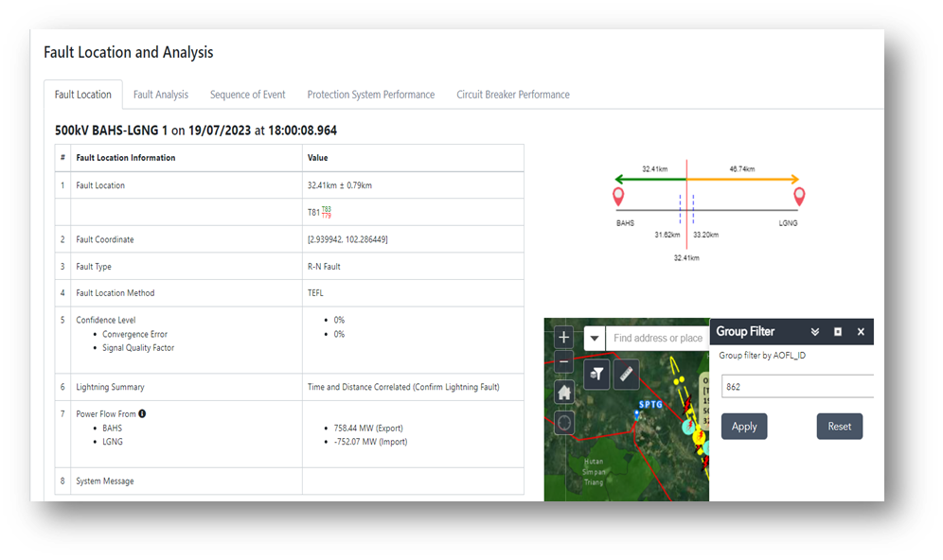Click the SPTG substation marker on map
943x560 pixels.
[x=638, y=414]
